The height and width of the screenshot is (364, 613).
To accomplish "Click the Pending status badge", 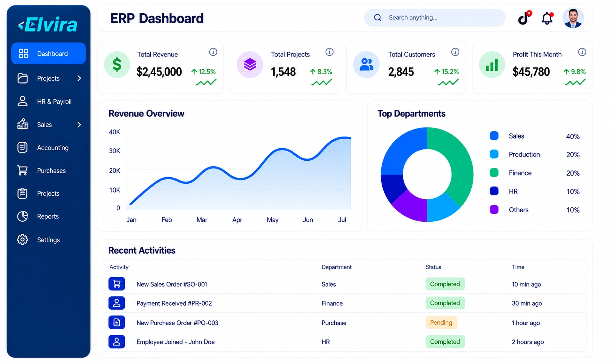I will (x=441, y=323).
